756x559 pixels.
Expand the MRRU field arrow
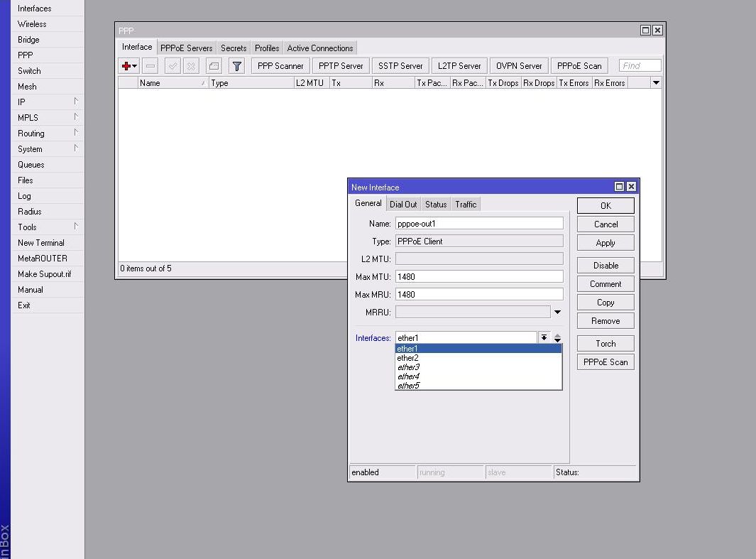(x=557, y=312)
